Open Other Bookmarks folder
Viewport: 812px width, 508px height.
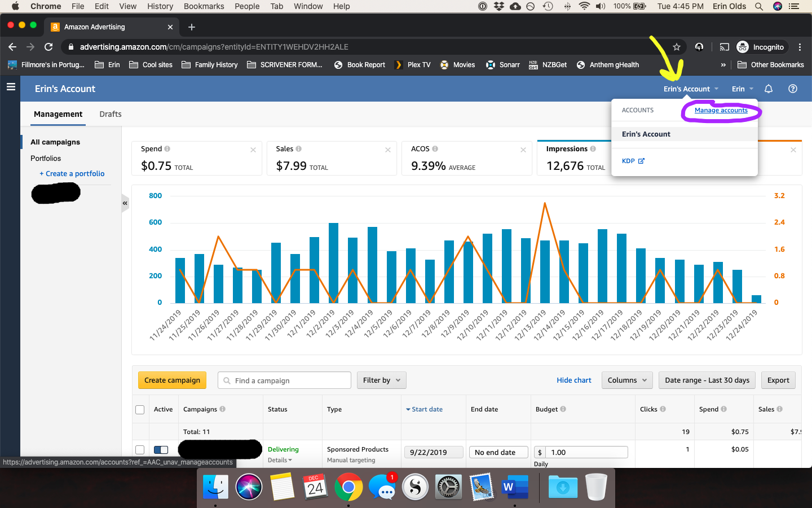click(x=771, y=65)
